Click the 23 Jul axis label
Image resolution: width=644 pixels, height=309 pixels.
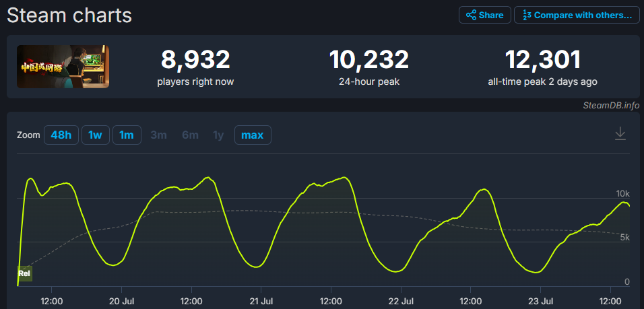pos(540,301)
